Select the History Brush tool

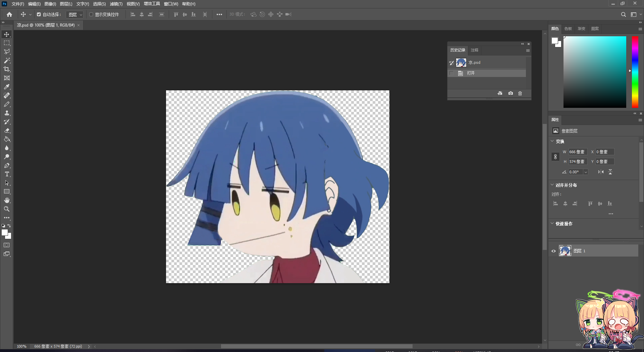(7, 122)
